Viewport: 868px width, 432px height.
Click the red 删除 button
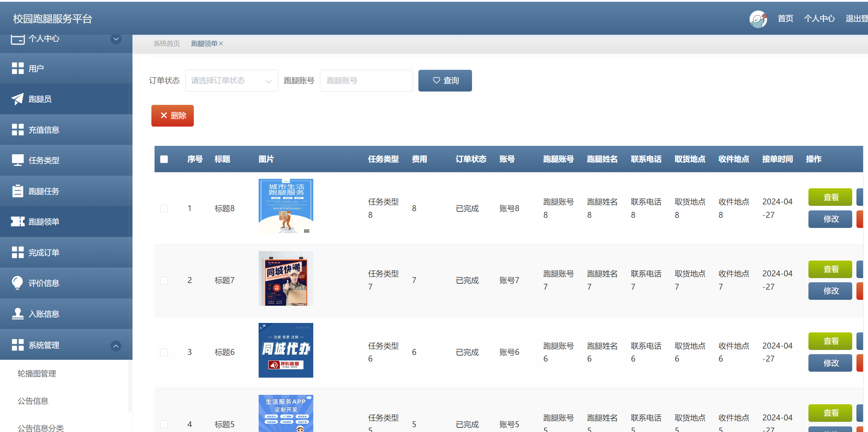tap(172, 116)
